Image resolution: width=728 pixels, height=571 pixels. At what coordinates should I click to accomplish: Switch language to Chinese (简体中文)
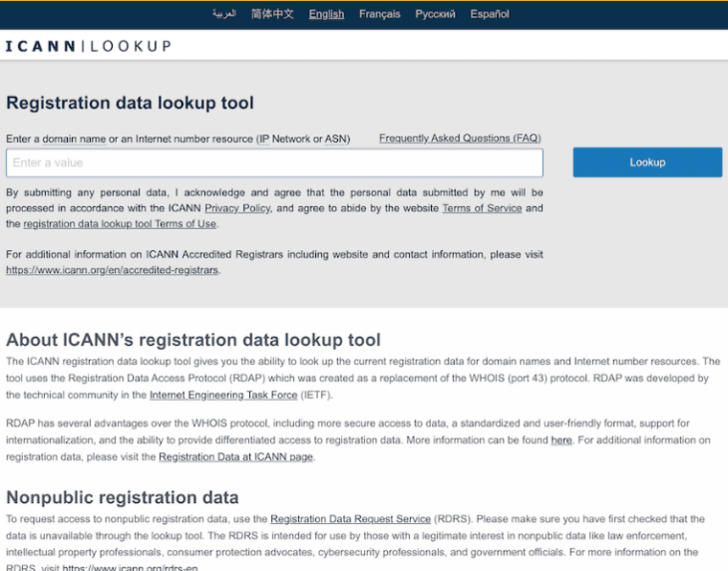point(272,14)
